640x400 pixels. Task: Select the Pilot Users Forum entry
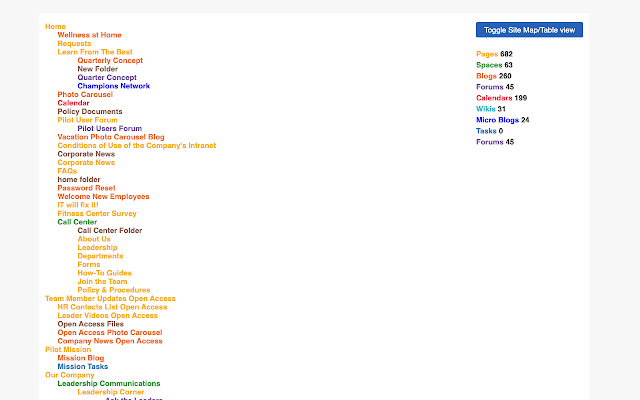(109, 128)
